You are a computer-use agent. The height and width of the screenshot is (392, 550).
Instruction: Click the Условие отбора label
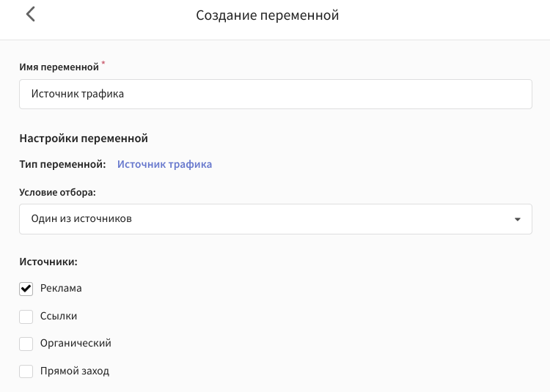pyautogui.click(x=57, y=192)
